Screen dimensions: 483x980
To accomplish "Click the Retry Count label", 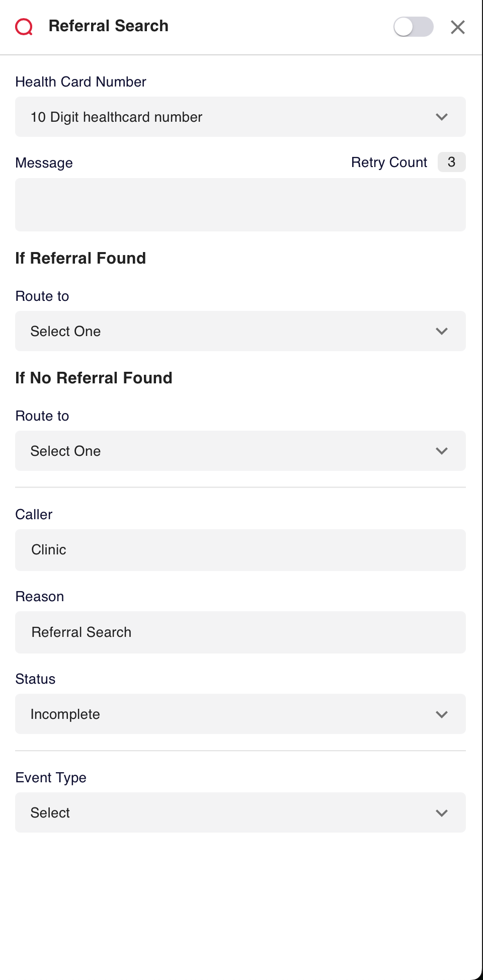I will tap(389, 162).
